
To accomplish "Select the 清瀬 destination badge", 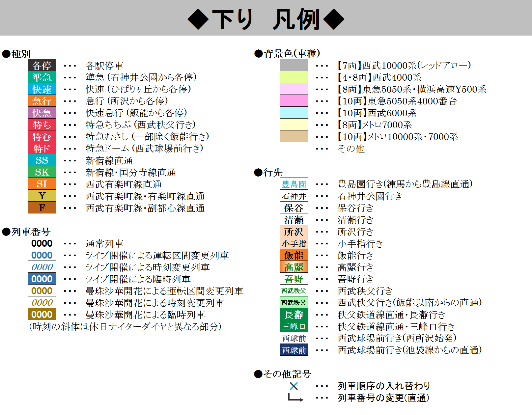I will coord(294,219).
